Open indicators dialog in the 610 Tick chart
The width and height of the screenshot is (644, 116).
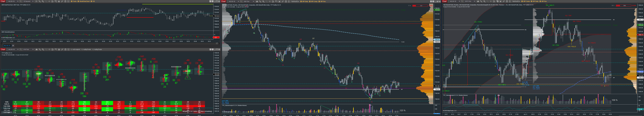click(59, 49)
